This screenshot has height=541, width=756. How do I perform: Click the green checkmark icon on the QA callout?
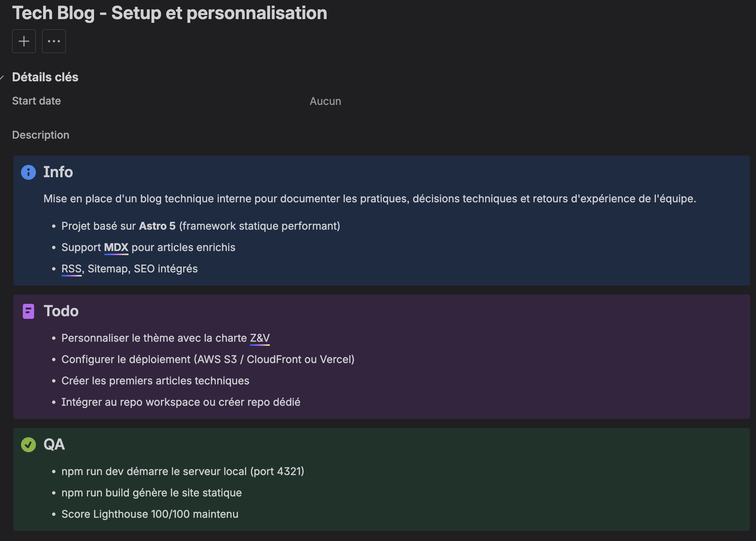(28, 444)
